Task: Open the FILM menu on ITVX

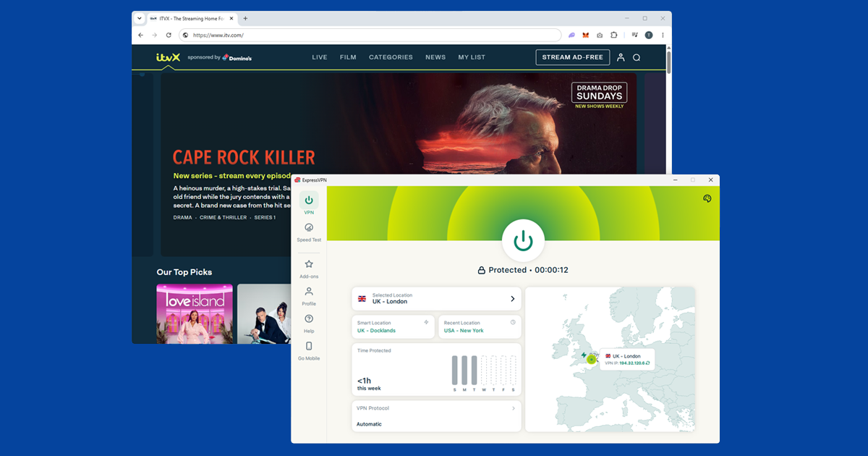Action: click(x=348, y=57)
